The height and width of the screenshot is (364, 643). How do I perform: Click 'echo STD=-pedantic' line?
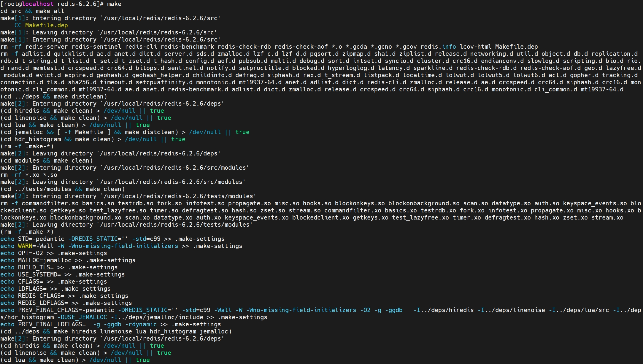pyautogui.click(x=112, y=239)
